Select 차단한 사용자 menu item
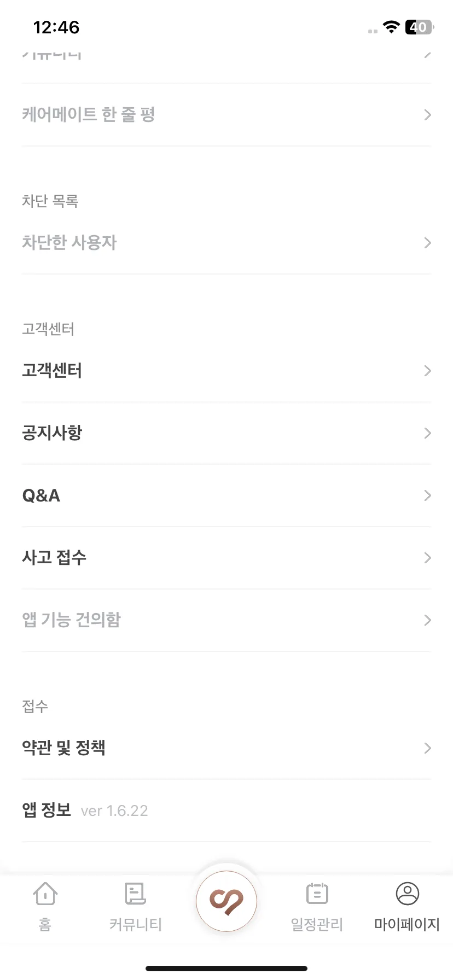Image resolution: width=453 pixels, height=980 pixels. 226,243
